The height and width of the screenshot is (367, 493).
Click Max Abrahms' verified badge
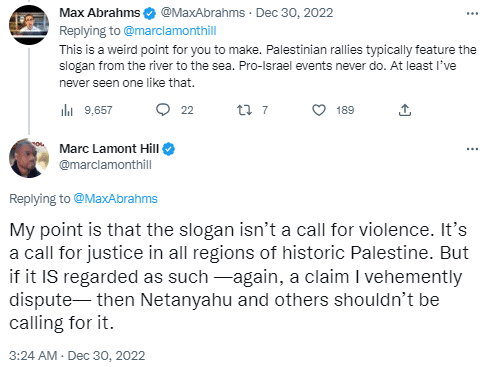click(150, 13)
